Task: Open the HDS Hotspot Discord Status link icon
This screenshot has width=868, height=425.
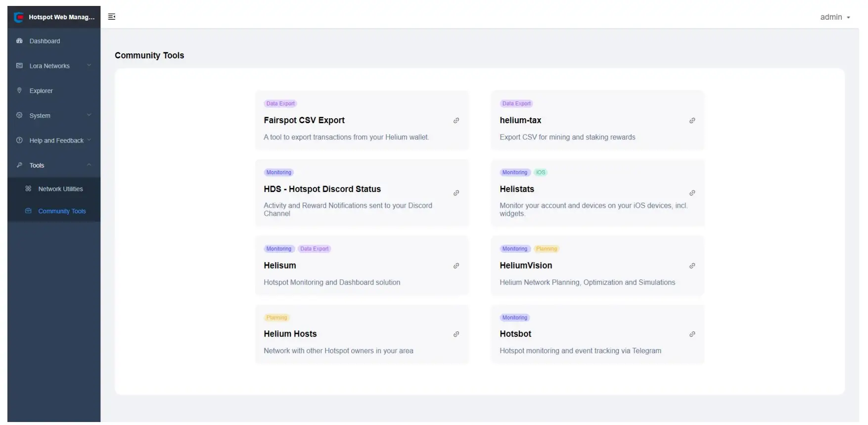Action: 456,193
